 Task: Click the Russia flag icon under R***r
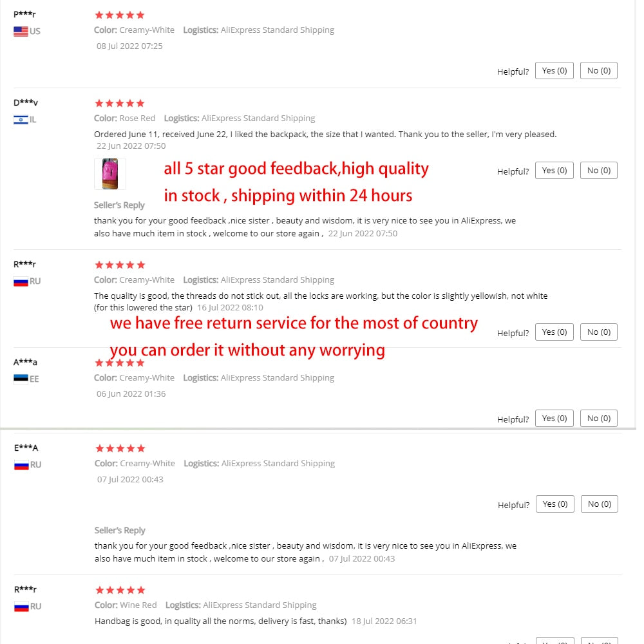tap(21, 281)
